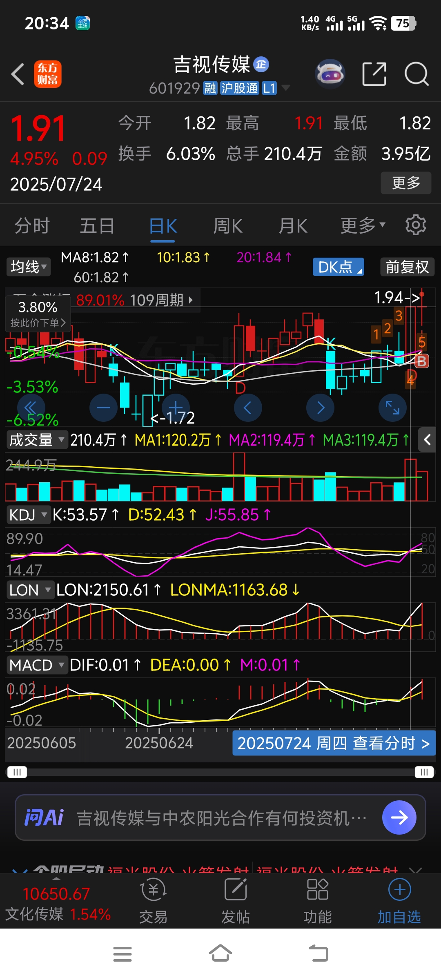
Task: Move chart cursor right one candle
Action: [321, 408]
